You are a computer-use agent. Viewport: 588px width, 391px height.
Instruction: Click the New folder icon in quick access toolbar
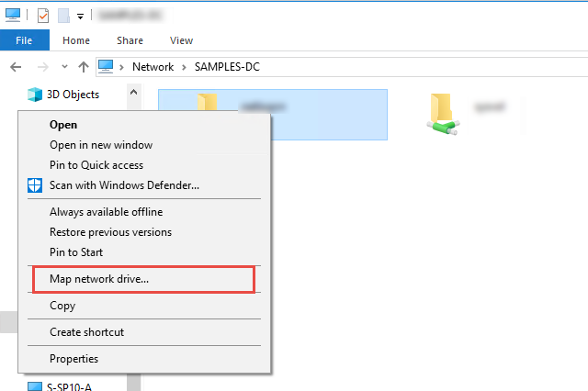(x=63, y=16)
